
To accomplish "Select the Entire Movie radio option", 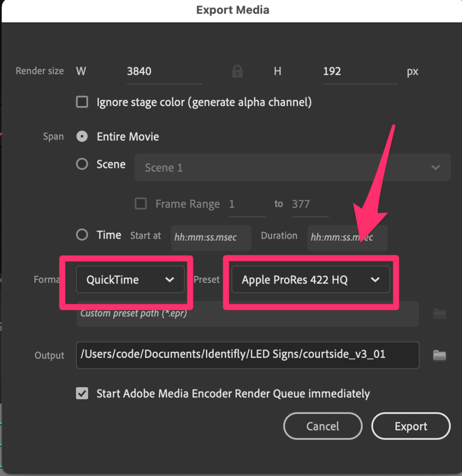I will click(x=82, y=137).
